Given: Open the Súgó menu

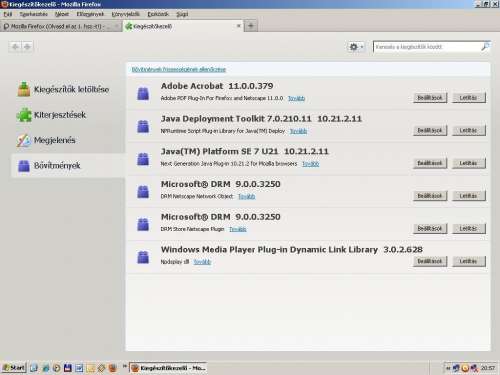Looking at the screenshot, I should click(182, 14).
